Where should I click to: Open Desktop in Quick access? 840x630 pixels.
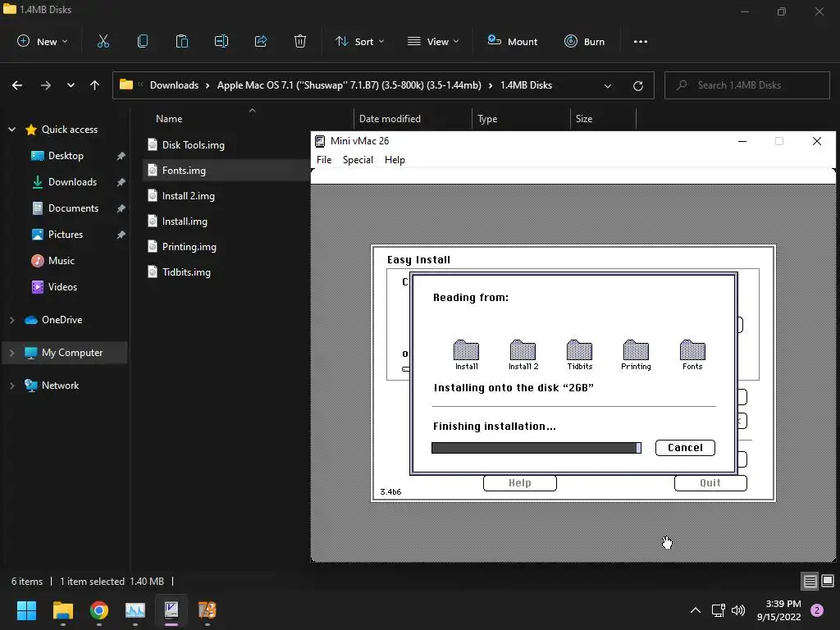(x=66, y=156)
